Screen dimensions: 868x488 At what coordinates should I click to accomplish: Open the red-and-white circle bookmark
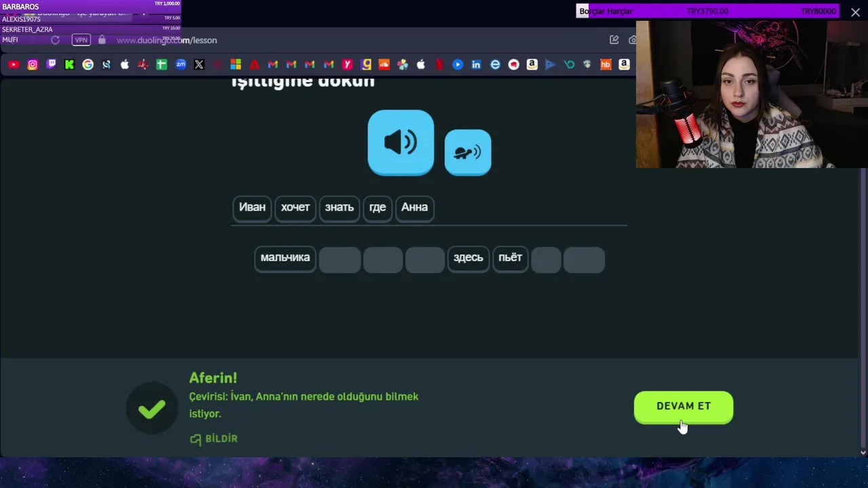[x=513, y=64]
